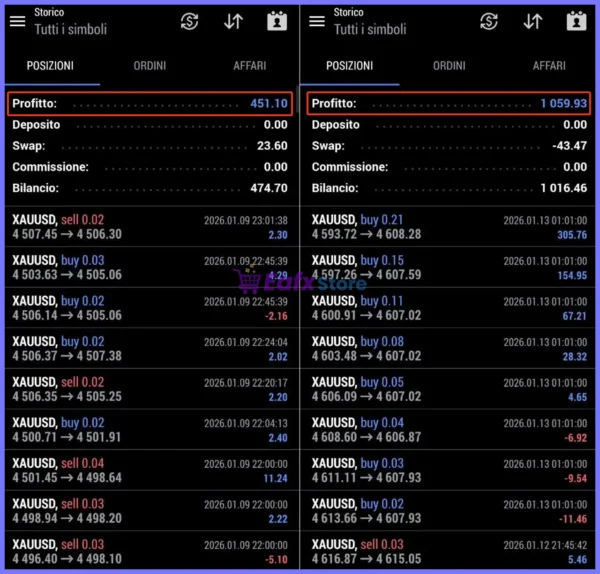Tap currency refresh icon in right panel
The image size is (600, 574).
[489, 21]
